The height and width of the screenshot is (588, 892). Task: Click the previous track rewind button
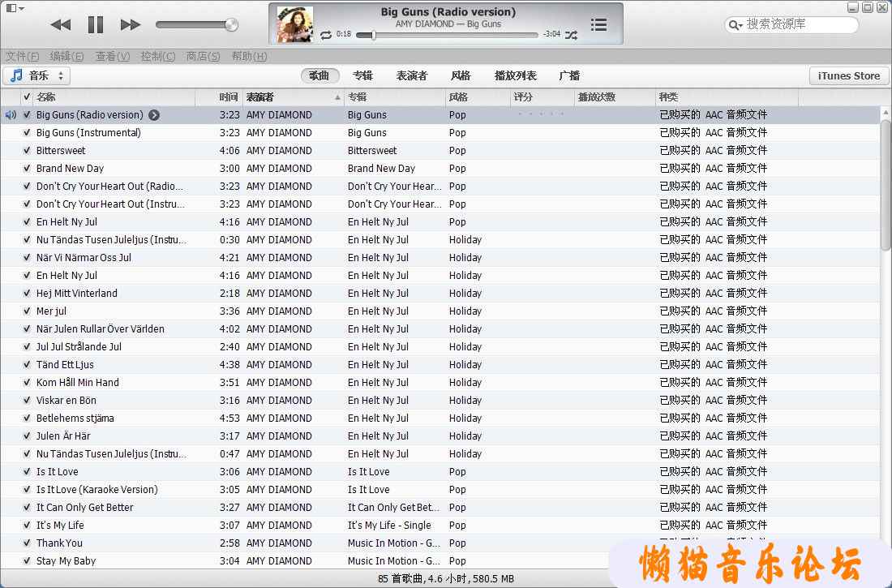click(x=60, y=24)
